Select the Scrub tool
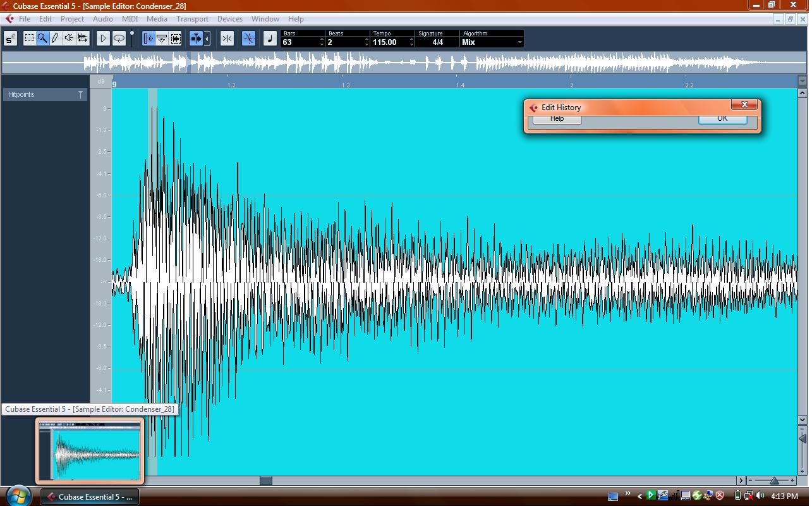The height and width of the screenshot is (506, 812). [82, 39]
